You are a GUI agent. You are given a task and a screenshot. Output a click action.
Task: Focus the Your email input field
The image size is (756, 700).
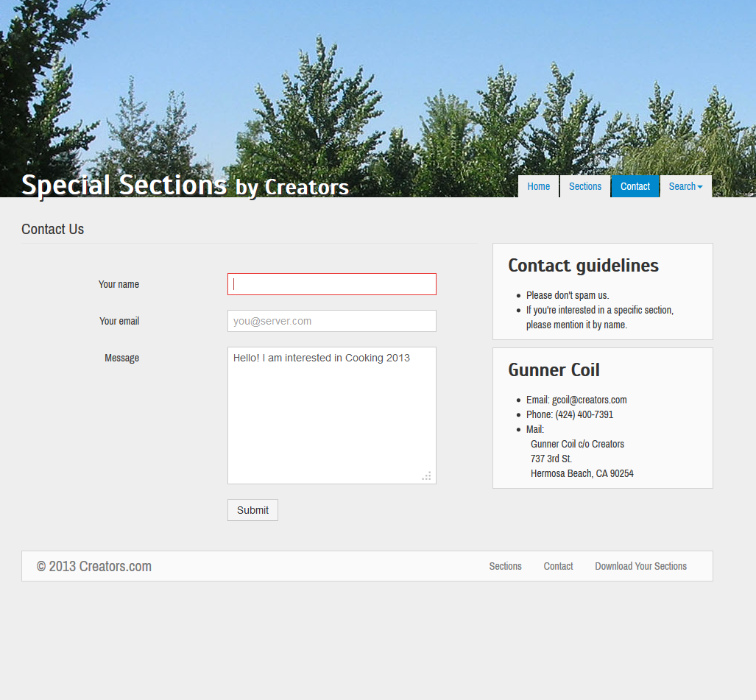coord(332,321)
